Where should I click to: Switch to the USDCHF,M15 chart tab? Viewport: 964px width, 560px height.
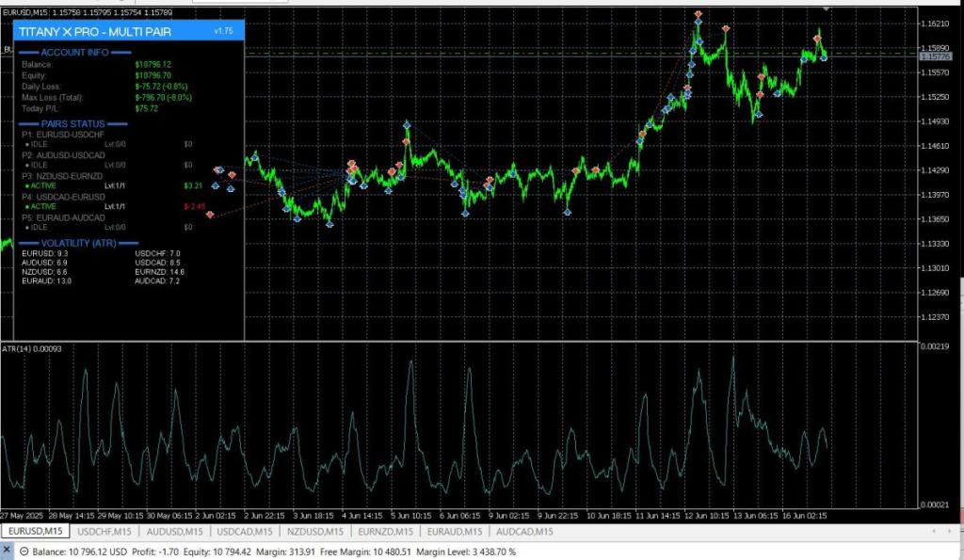pyautogui.click(x=104, y=531)
